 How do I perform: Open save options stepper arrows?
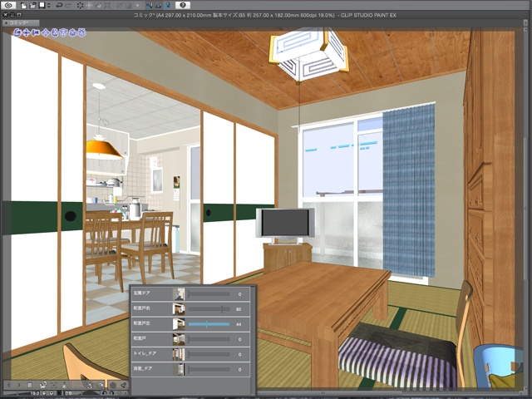click(x=48, y=6)
